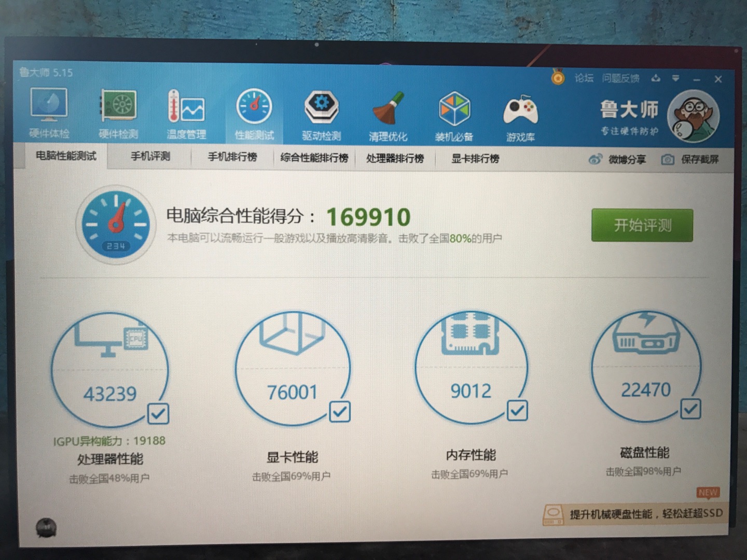Click the green 开始评测 button
This screenshot has height=560, width=747.
click(642, 225)
